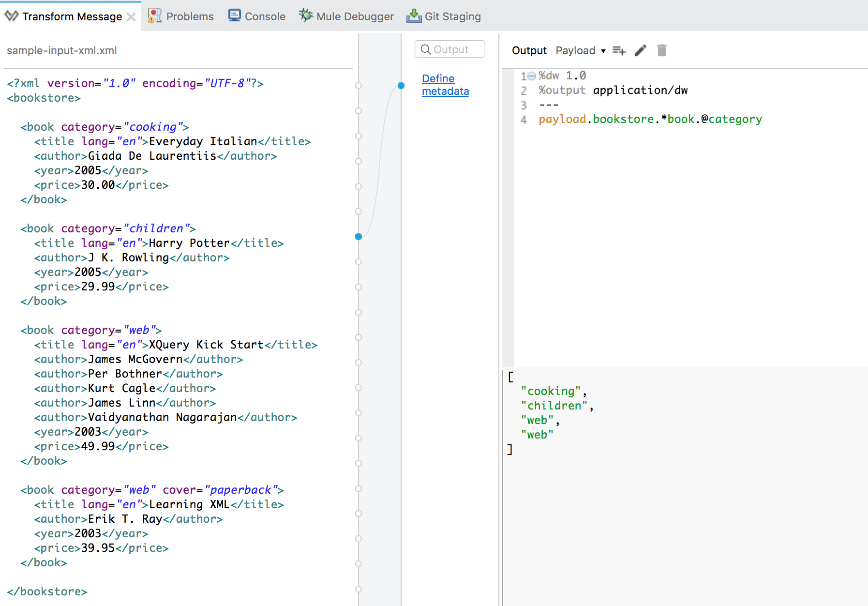Select the filled blue output mapping node
The image size is (868, 606).
pyautogui.click(x=401, y=86)
